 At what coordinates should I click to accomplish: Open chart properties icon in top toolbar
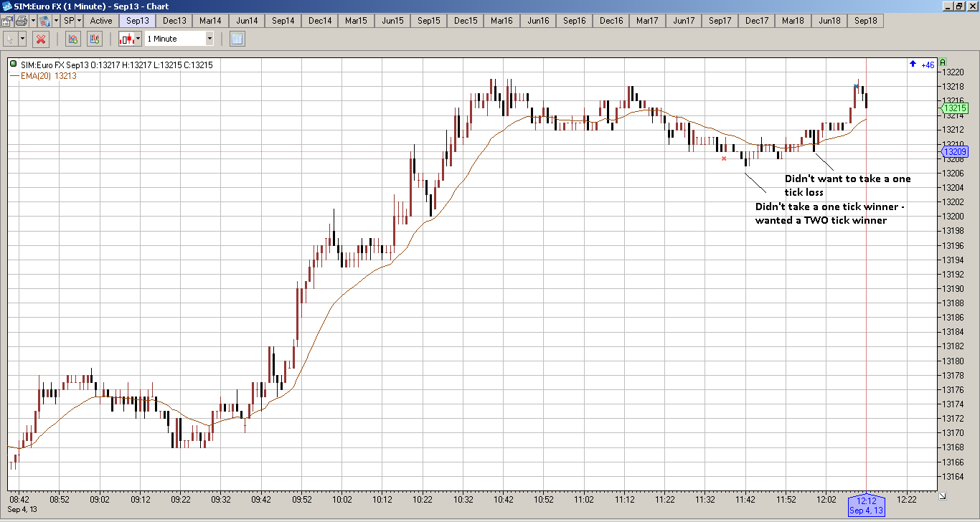pyautogui.click(x=6, y=21)
